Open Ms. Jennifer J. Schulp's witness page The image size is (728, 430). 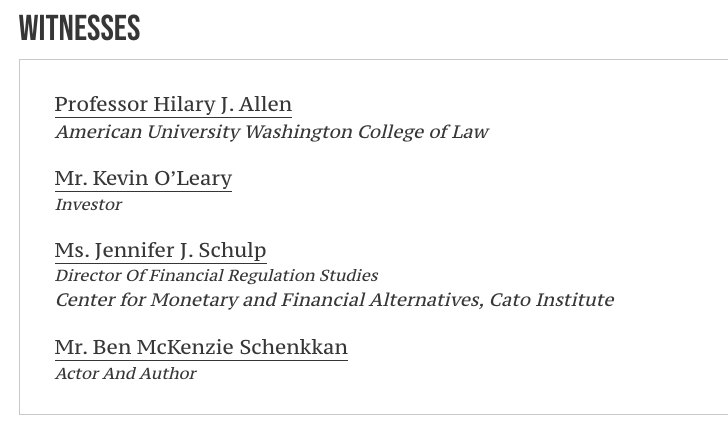click(x=160, y=250)
